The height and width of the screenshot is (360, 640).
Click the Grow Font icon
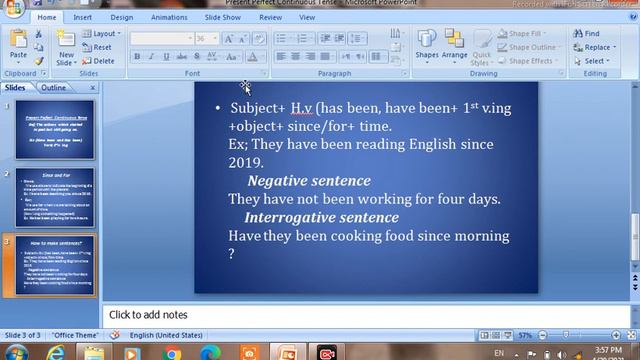229,39
